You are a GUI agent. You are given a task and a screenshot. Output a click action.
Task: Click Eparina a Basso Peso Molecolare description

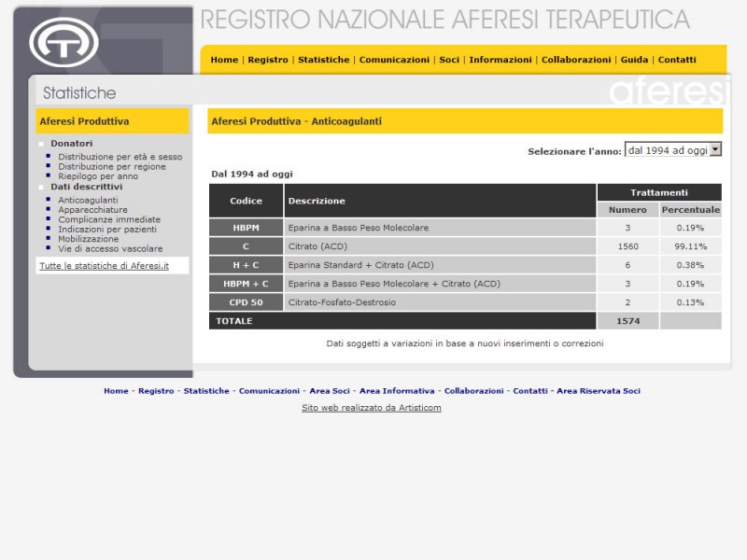[440, 228]
